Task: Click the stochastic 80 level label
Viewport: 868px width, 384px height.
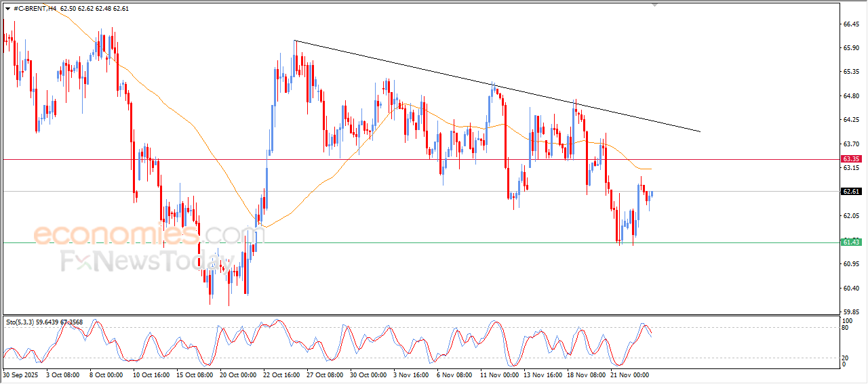Action: coord(845,328)
